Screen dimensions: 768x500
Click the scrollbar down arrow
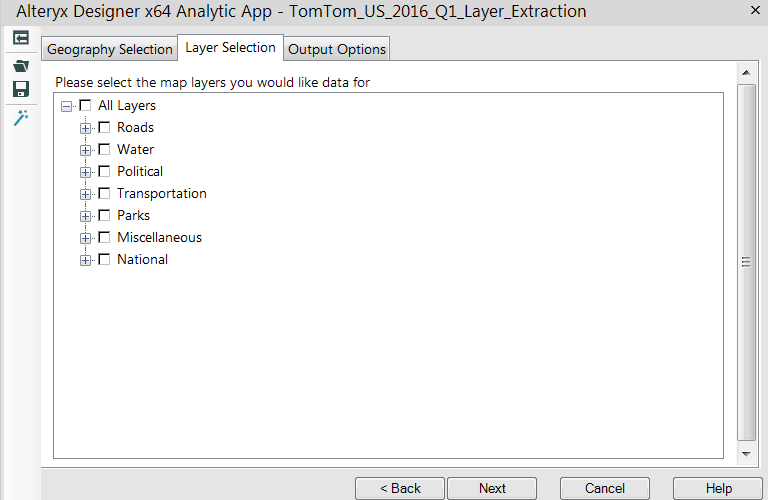pos(746,454)
